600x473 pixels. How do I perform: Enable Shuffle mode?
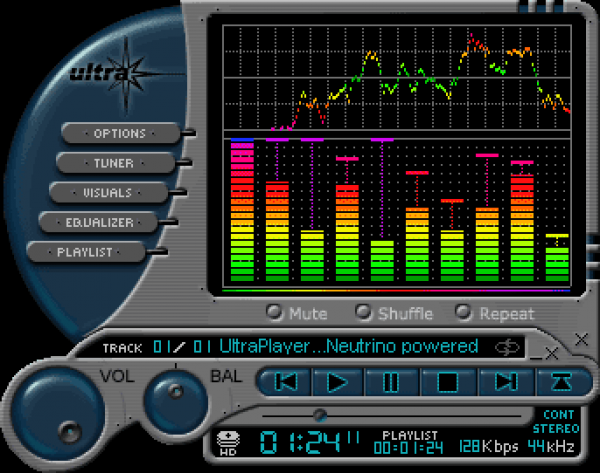(363, 312)
